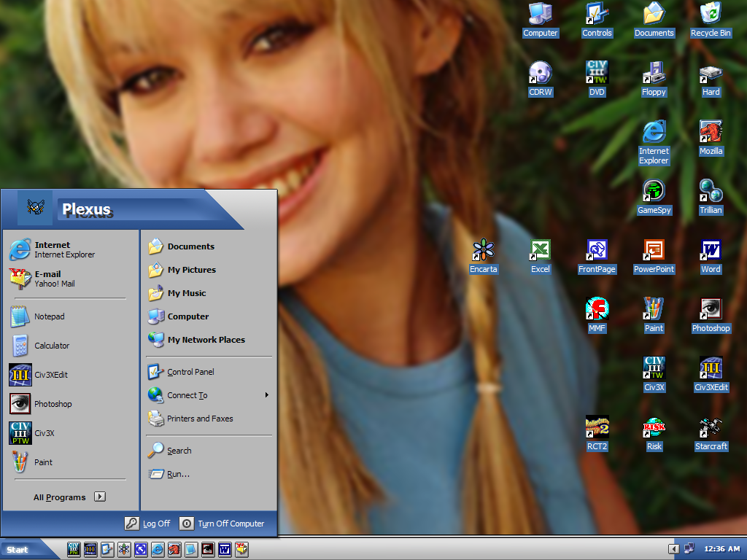This screenshot has height=560, width=747.
Task: Select FrontPage desktop icon
Action: point(597,256)
